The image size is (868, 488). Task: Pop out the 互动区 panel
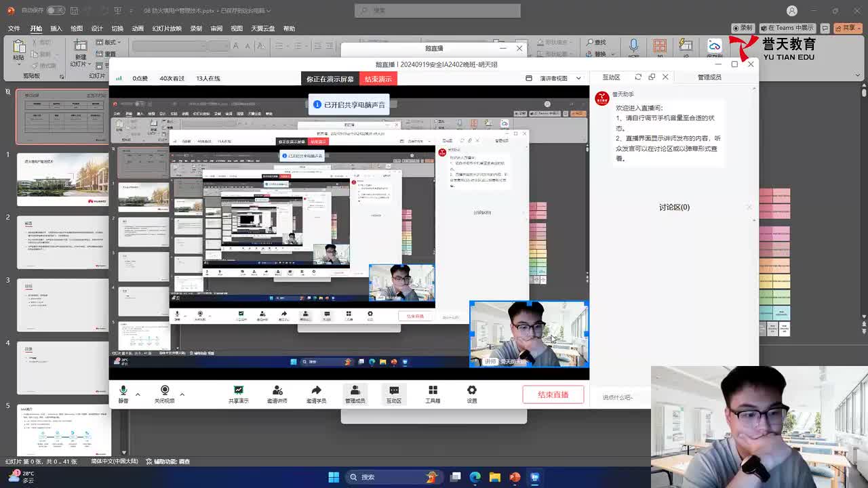(x=652, y=77)
